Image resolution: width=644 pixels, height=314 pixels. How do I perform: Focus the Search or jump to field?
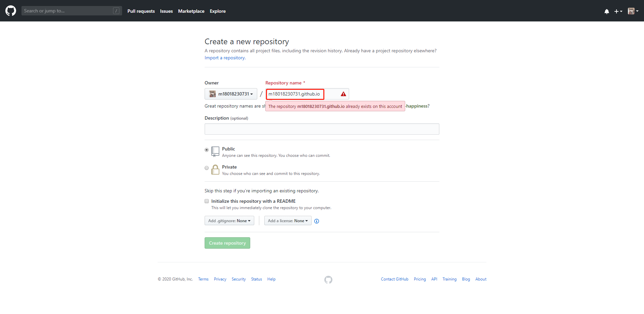[x=71, y=11]
